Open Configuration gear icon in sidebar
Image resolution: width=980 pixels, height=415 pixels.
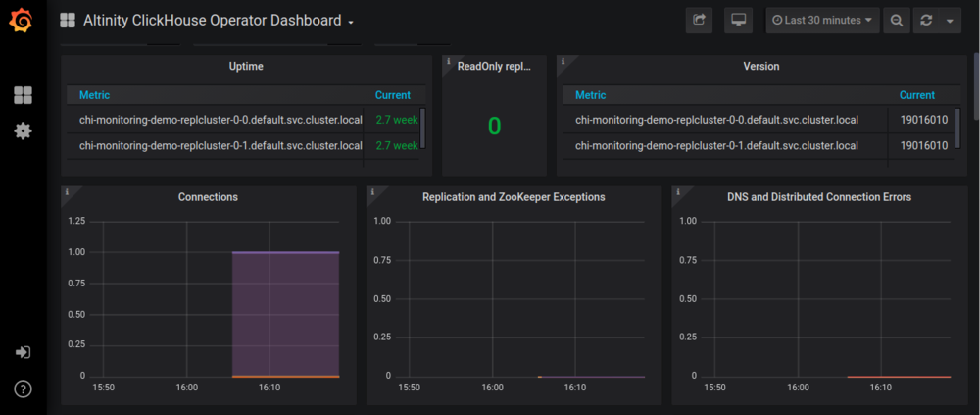pyautogui.click(x=23, y=130)
